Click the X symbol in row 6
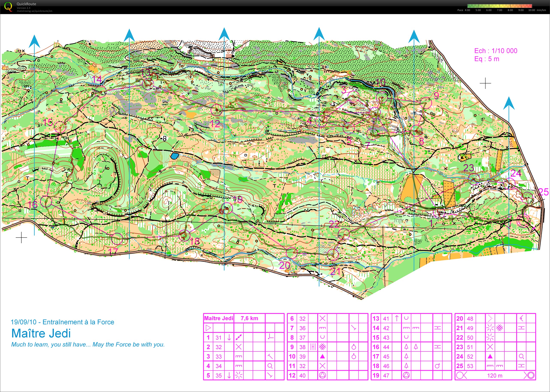The width and height of the screenshot is (550, 392). (x=322, y=318)
